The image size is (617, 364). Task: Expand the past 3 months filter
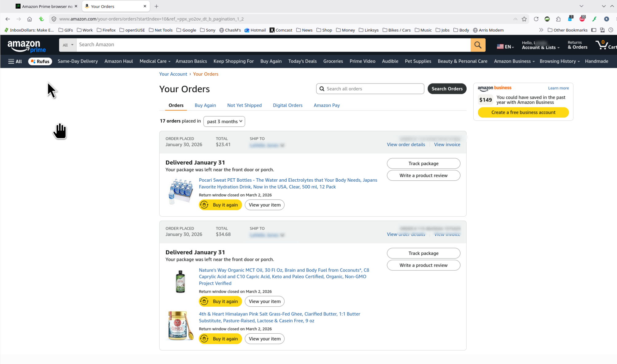pyautogui.click(x=224, y=122)
